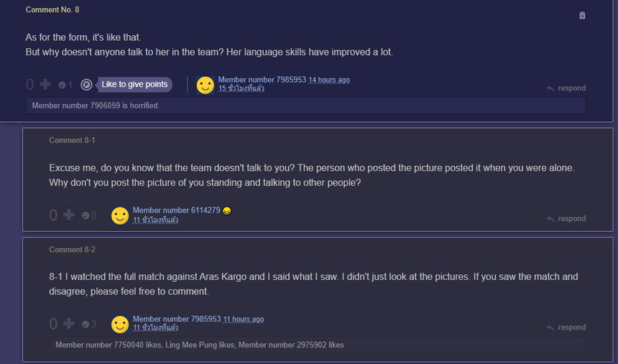Open the emotion reaction on Comment No. 8
The width and height of the screenshot is (618, 364).
point(63,85)
